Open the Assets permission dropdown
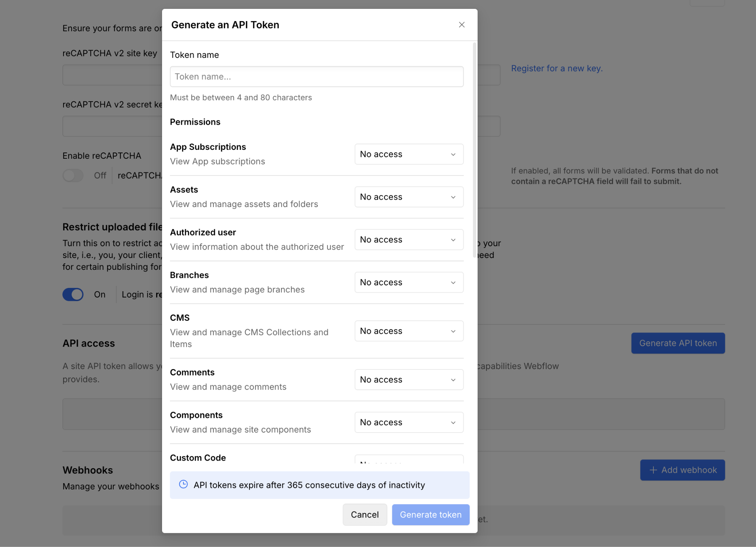 (409, 197)
